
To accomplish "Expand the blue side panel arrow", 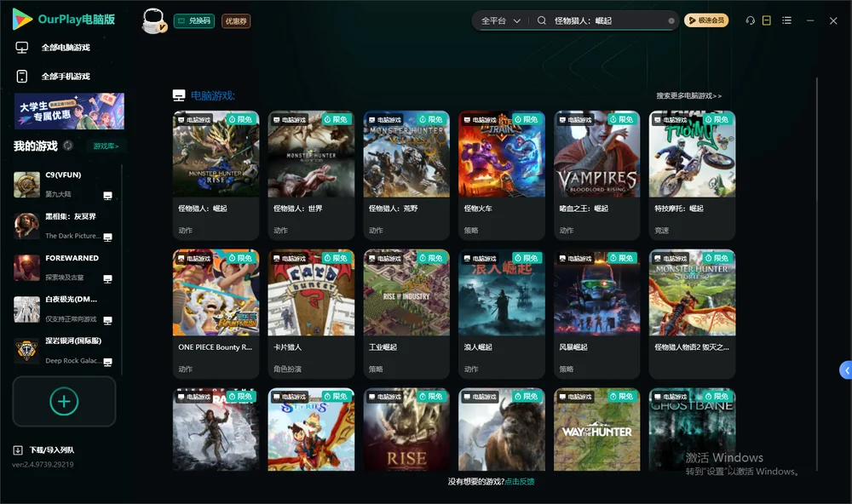I will coord(845,369).
